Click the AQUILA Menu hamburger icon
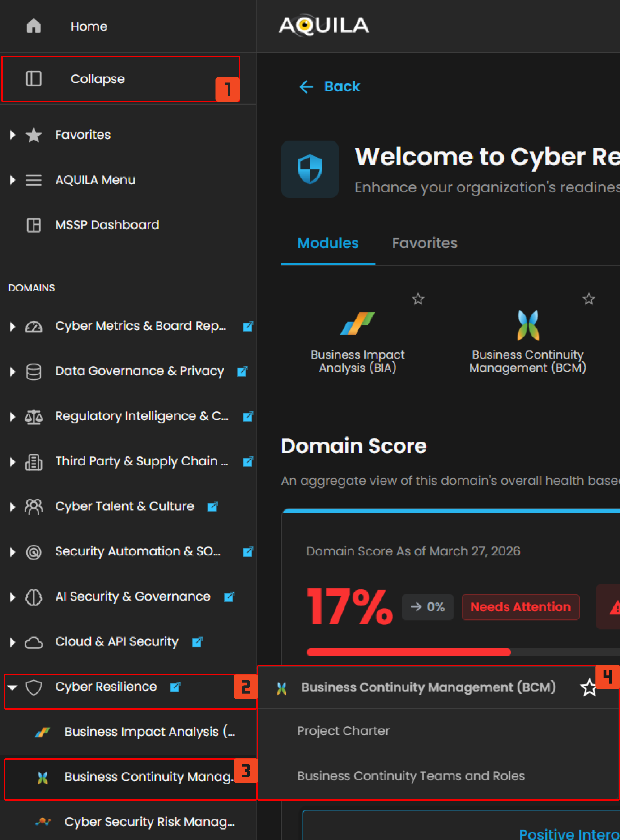This screenshot has height=840, width=620. [x=34, y=180]
